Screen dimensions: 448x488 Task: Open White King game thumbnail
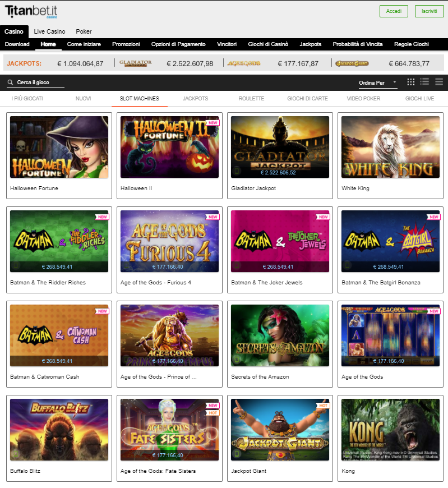coord(390,147)
